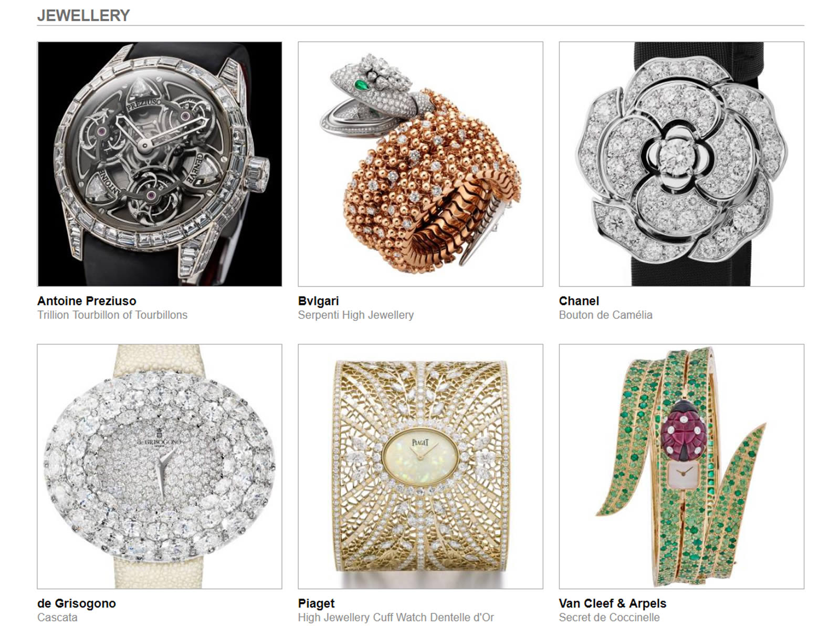Open Trillion Tourbillon of Tourbillons model link
This screenshot has height=630, width=840.
(x=112, y=315)
